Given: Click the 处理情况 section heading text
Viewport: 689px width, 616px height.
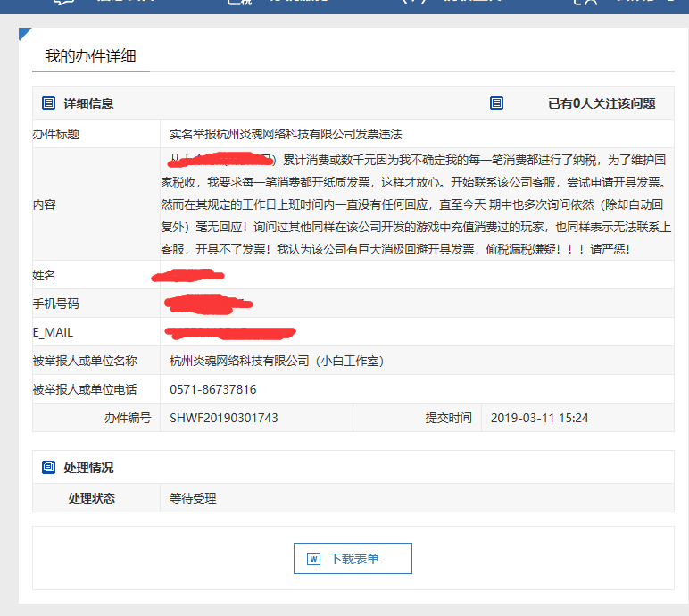Looking at the screenshot, I should 88,468.
